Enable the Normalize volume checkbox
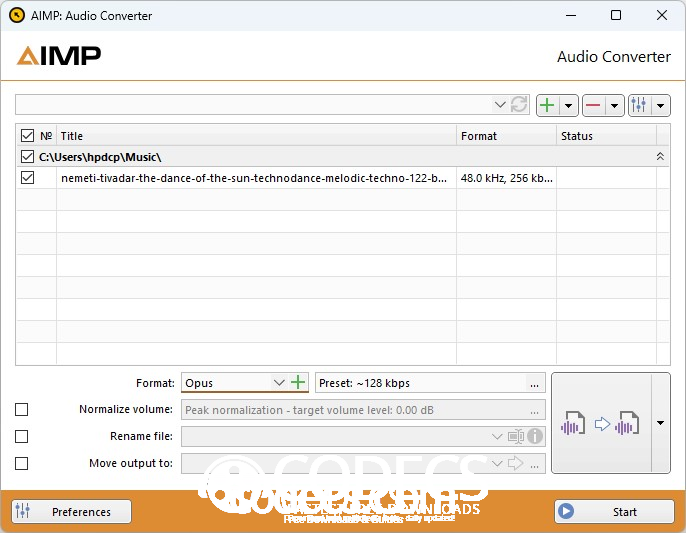Screen dimensions: 686x533 (21, 410)
